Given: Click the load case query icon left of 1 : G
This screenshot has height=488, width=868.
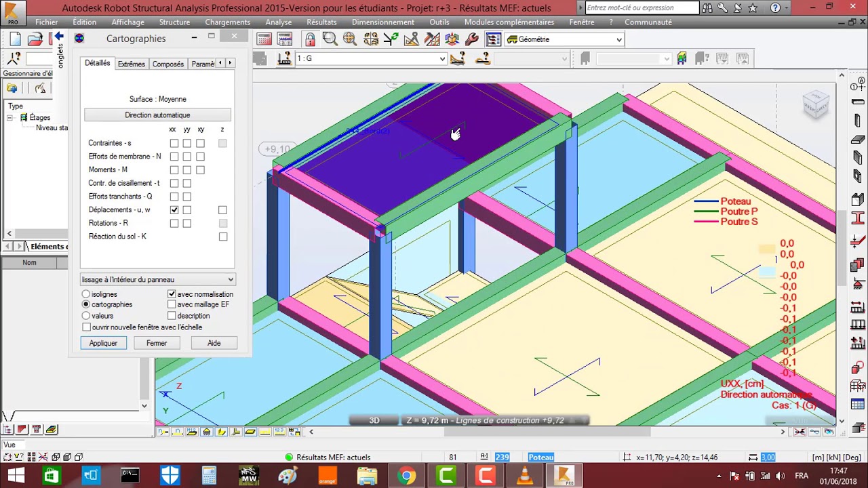Looking at the screenshot, I should [284, 58].
